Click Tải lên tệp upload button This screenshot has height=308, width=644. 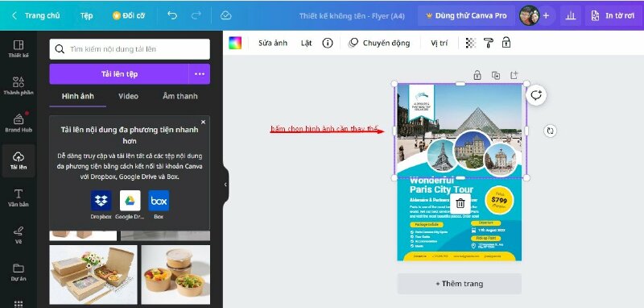119,74
